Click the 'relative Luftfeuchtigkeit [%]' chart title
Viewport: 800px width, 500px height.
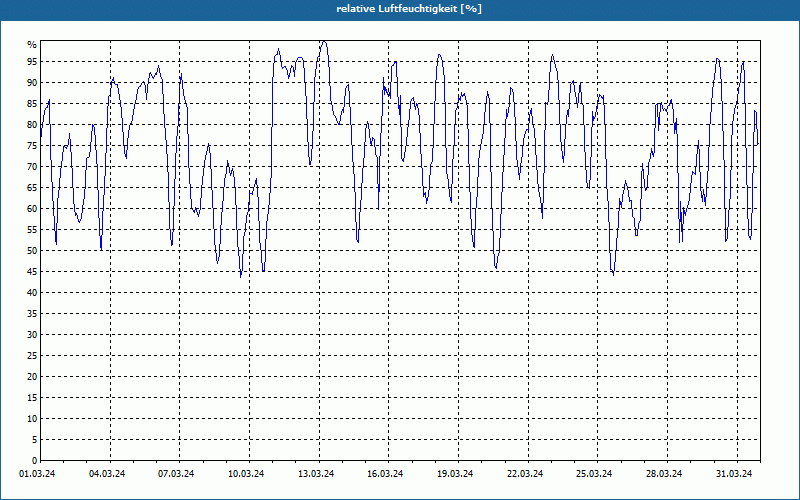pos(409,9)
